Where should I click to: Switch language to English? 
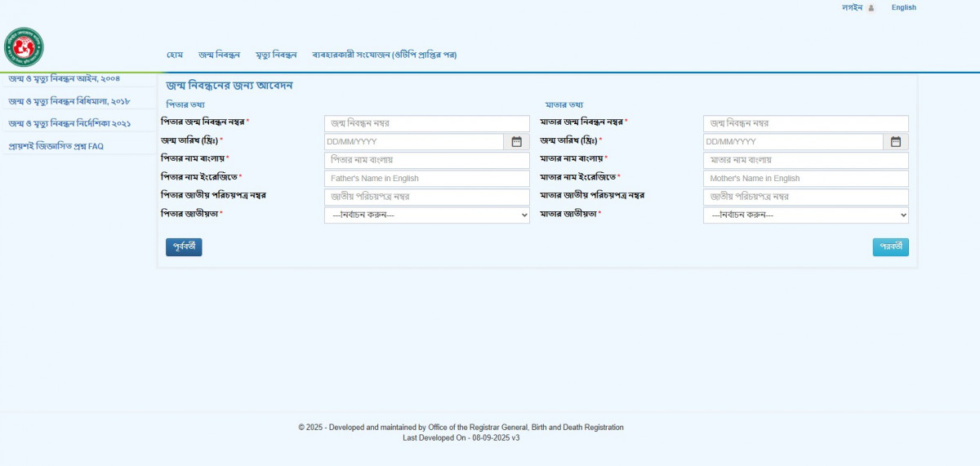click(x=903, y=7)
